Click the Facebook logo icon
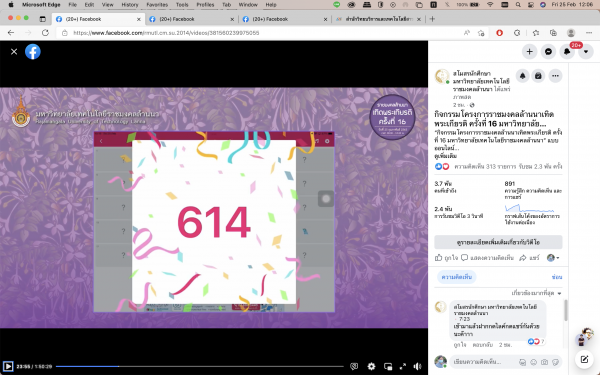Image resolution: width=600 pixels, height=375 pixels. click(33, 52)
